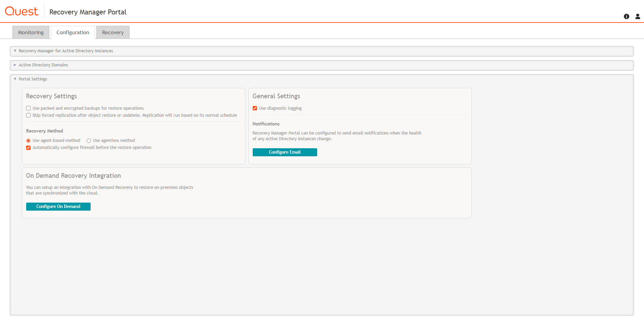Uncheck Automatically configure firewall option
Image resolution: width=644 pixels, height=323 pixels.
[x=29, y=148]
